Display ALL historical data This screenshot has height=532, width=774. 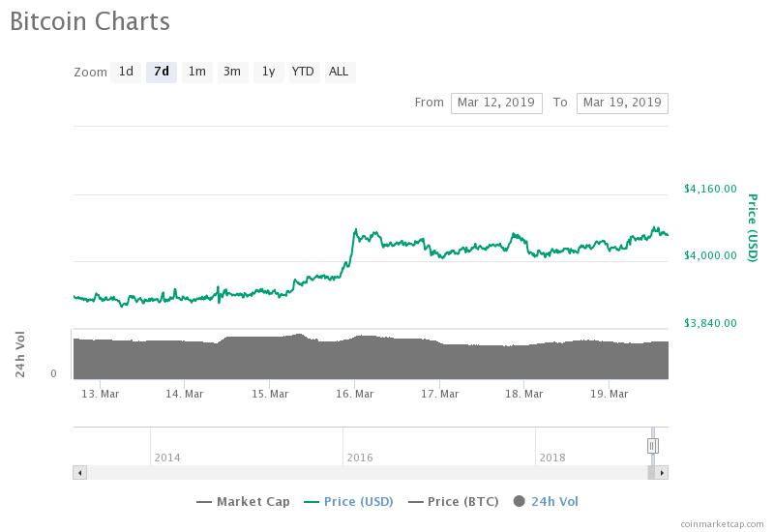[340, 72]
